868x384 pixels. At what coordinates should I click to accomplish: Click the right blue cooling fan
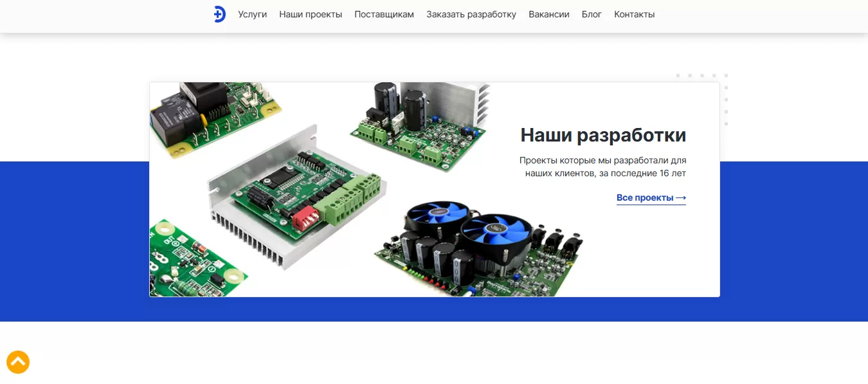[x=496, y=233]
